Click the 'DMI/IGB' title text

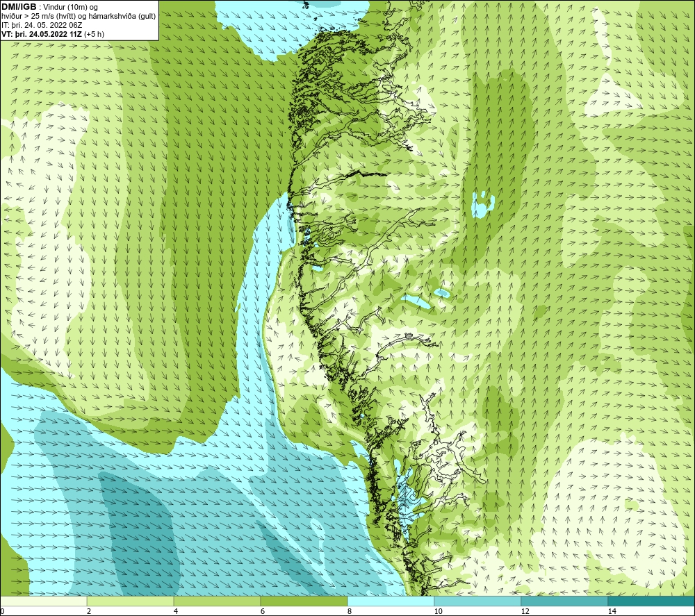tap(19, 7)
